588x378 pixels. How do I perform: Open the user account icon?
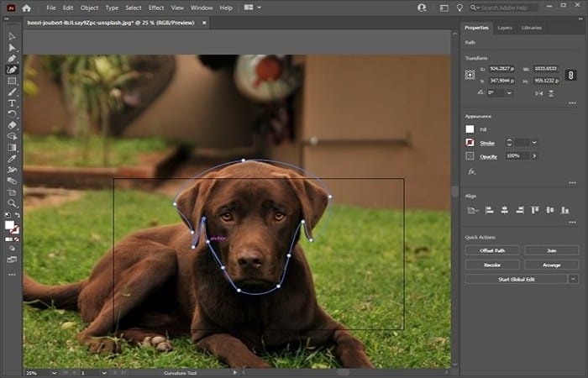click(422, 8)
